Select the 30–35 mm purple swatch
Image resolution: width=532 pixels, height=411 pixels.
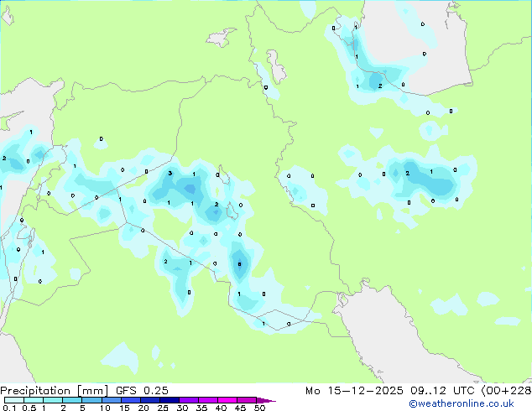(x=189, y=400)
